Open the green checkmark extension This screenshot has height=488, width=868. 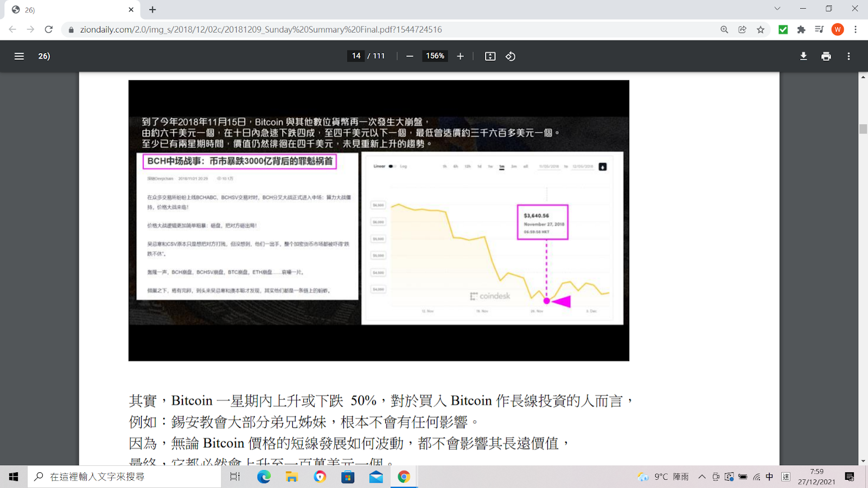783,29
